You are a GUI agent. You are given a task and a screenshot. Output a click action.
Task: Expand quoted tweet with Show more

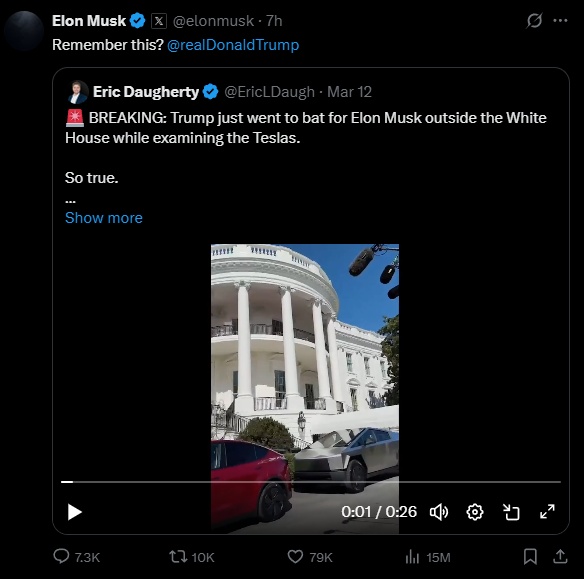click(x=104, y=218)
